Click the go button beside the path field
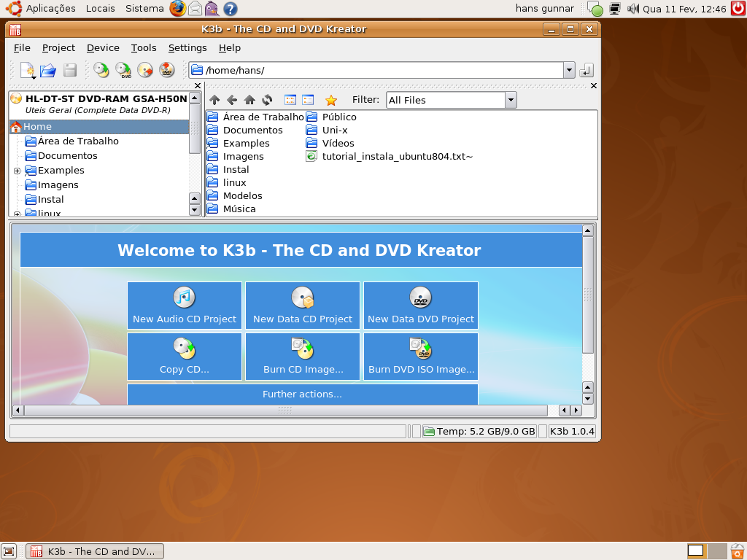747x560 pixels. [x=587, y=71]
